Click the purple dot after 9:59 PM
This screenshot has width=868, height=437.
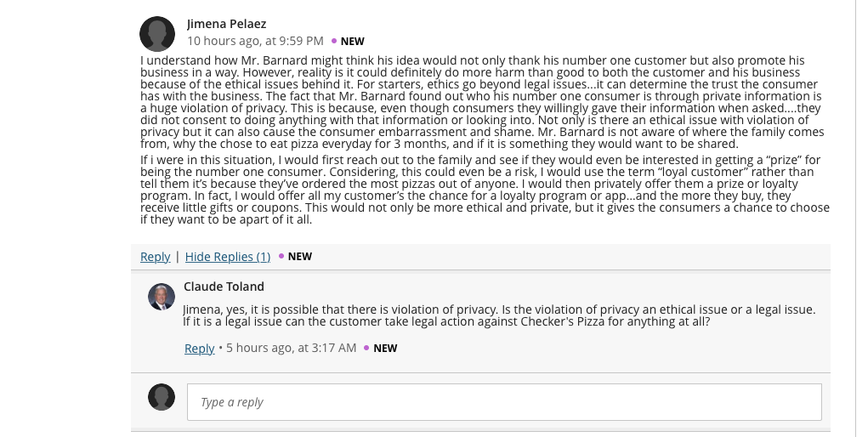coord(334,41)
